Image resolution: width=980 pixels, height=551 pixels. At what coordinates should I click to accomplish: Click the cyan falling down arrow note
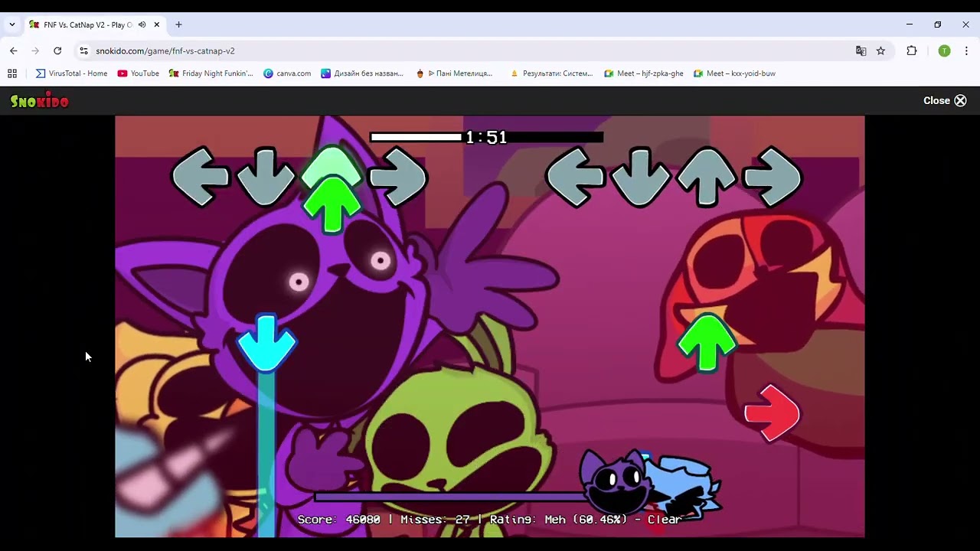tap(266, 343)
